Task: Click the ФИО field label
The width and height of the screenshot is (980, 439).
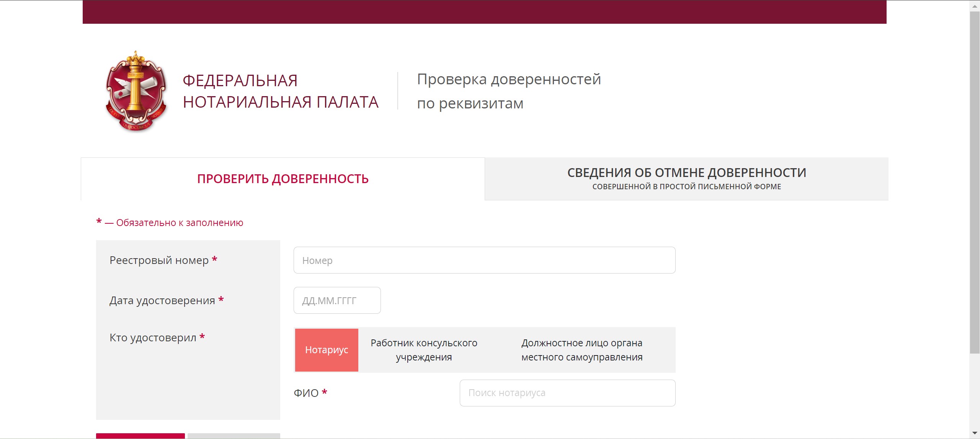Action: point(306,393)
